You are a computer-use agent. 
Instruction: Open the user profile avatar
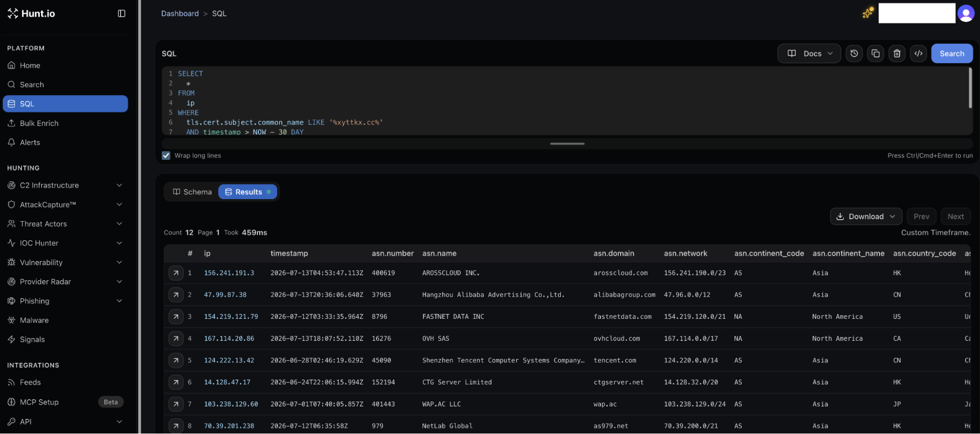[966, 13]
